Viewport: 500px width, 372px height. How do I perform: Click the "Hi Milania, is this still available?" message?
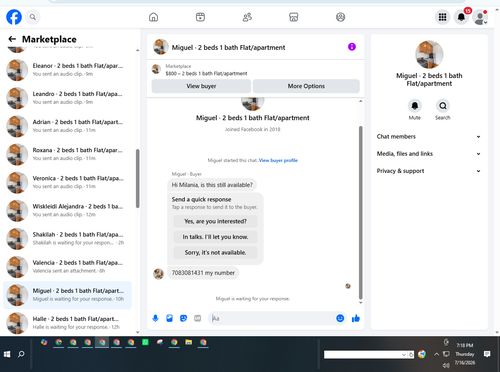click(x=212, y=185)
